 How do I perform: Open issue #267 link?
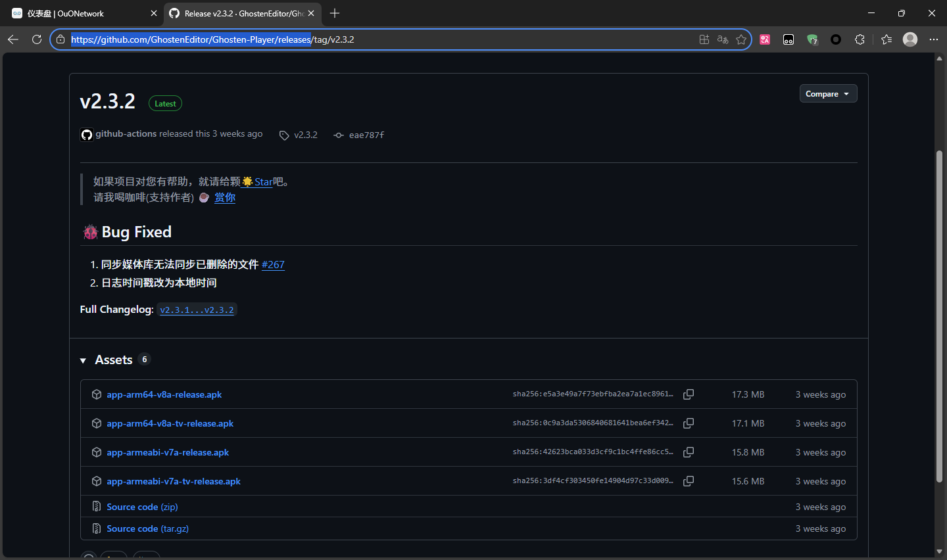pyautogui.click(x=273, y=264)
